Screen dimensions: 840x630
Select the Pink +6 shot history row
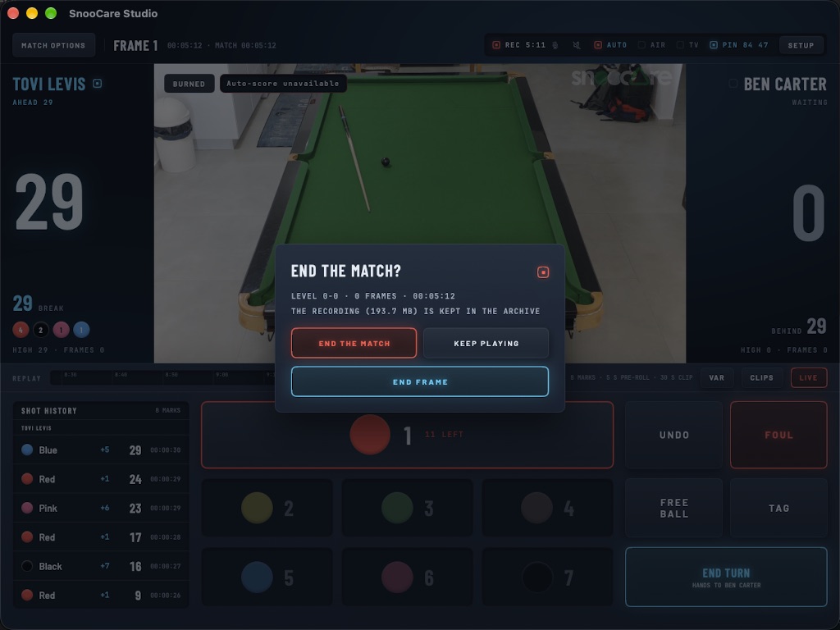[101, 508]
